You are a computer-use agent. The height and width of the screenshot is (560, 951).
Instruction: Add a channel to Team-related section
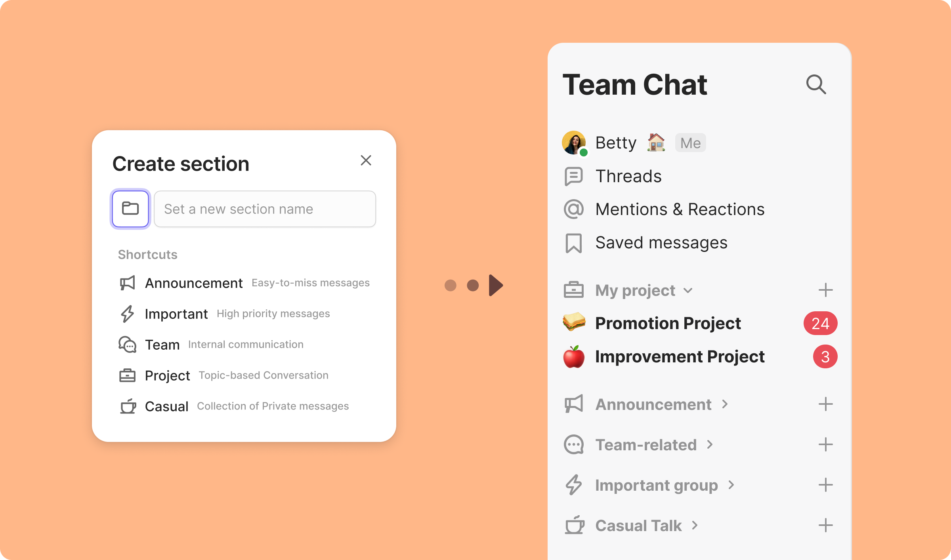pyautogui.click(x=825, y=445)
